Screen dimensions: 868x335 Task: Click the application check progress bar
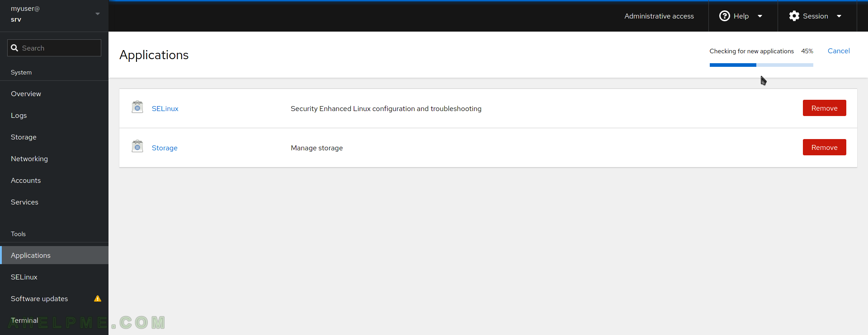pyautogui.click(x=761, y=65)
